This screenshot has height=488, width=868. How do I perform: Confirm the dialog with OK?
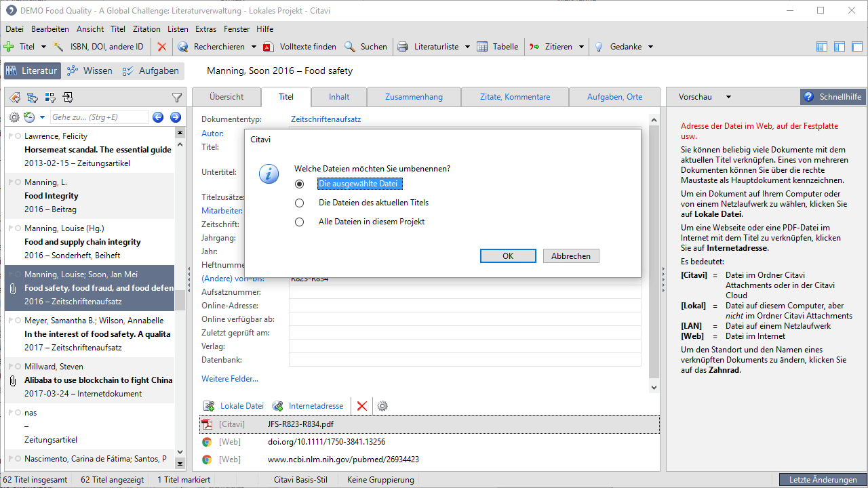point(508,256)
